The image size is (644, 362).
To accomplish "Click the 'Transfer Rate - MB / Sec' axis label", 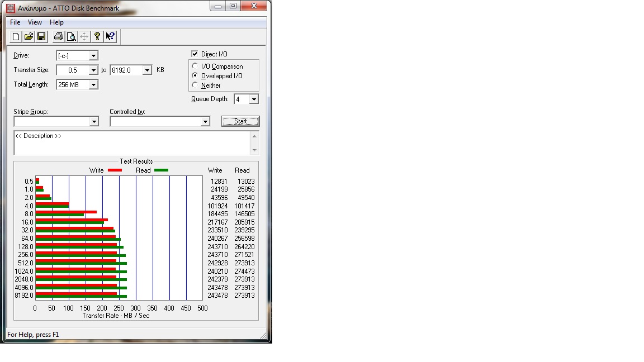I will tap(116, 316).
